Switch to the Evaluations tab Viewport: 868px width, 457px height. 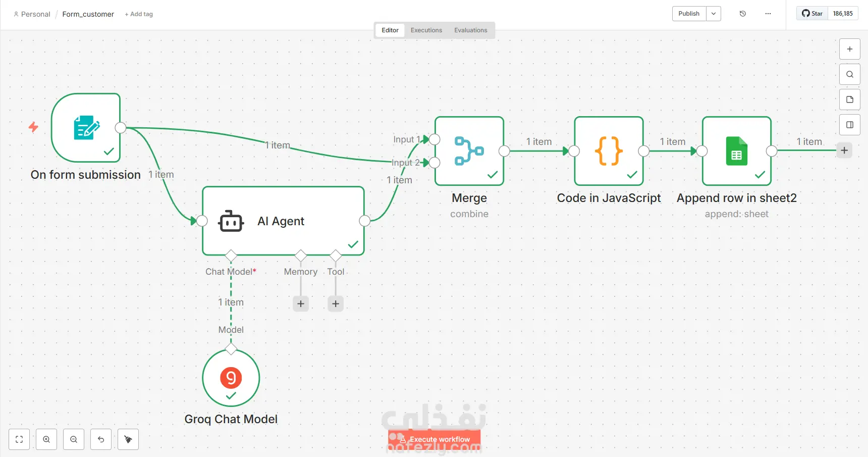[471, 30]
